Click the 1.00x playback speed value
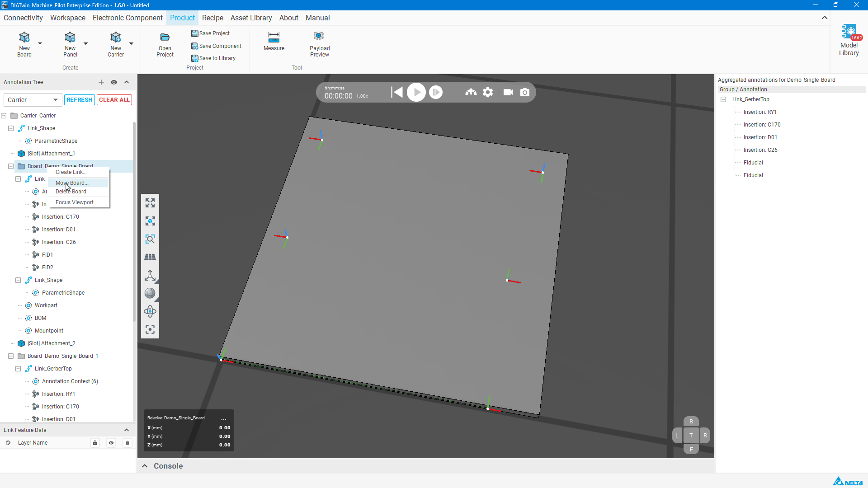Image resolution: width=868 pixels, height=488 pixels. pos(362,96)
